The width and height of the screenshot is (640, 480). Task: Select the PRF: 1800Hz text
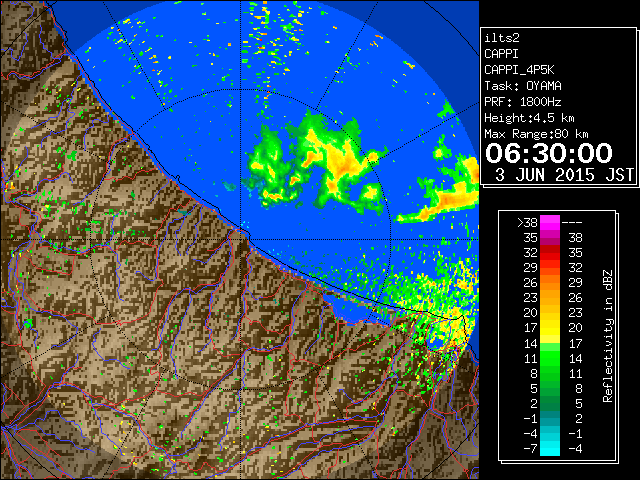[522, 102]
